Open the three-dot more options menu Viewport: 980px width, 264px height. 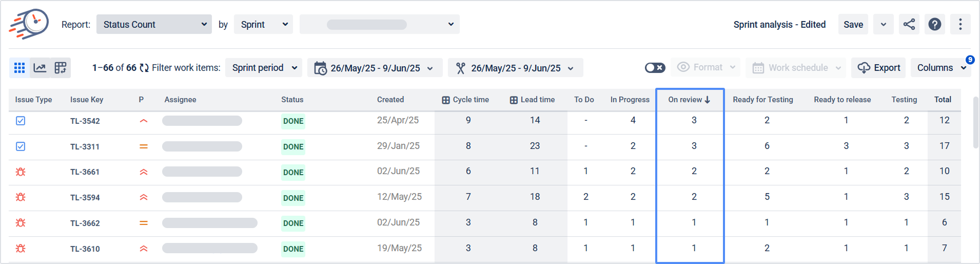click(961, 24)
